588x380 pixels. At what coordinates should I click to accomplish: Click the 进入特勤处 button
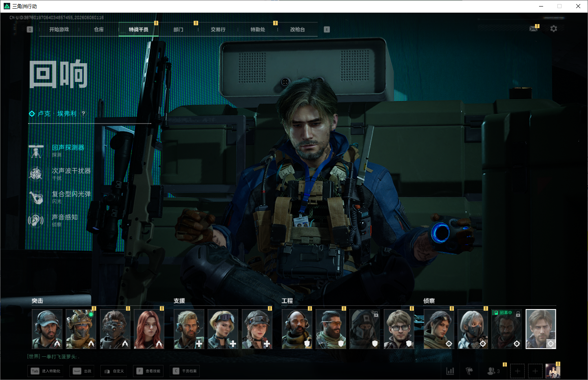pyautogui.click(x=46, y=371)
